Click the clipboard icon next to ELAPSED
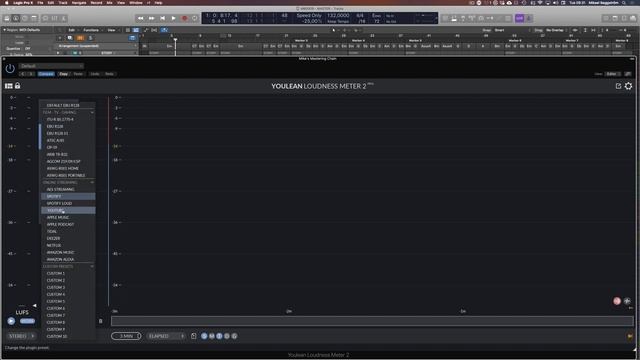This screenshot has height=360, width=640. point(193,336)
